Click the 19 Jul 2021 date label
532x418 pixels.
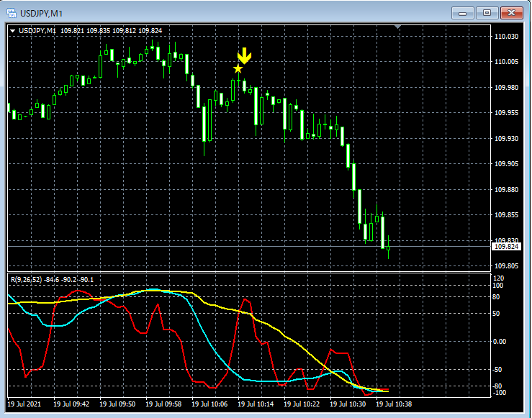(x=24, y=404)
